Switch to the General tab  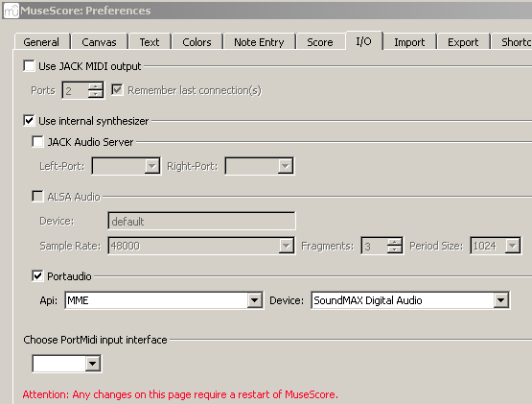41,42
